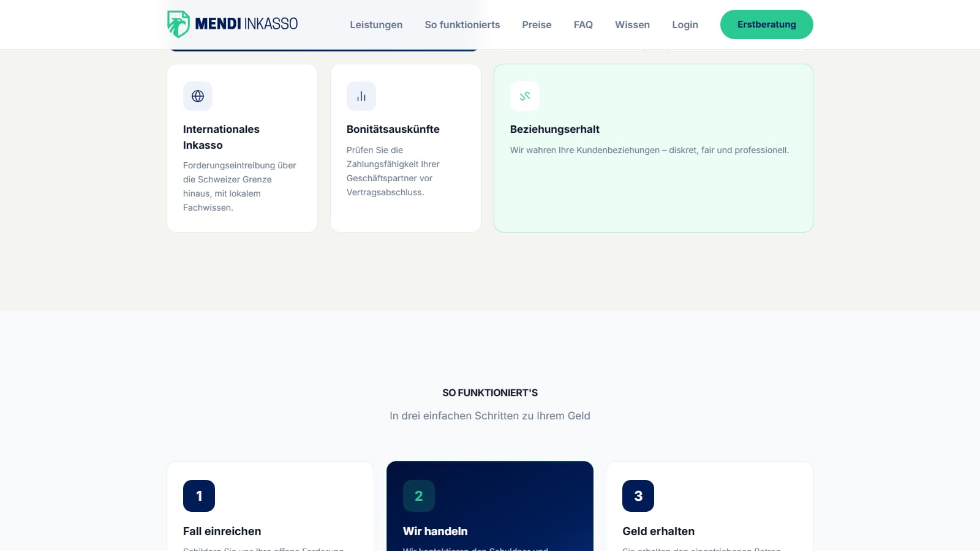Click the Wir handeln step title
Screen dimensions: 980x551
point(435,531)
